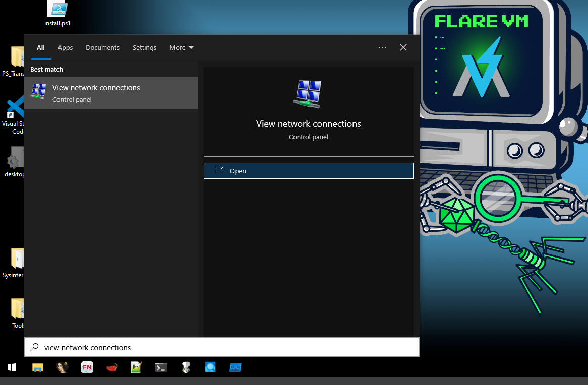Open the IDA portrait icon in taskbar

coord(63,367)
